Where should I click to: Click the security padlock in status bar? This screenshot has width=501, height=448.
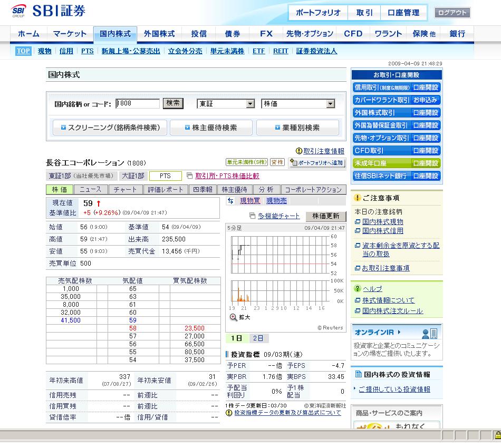coord(496,435)
